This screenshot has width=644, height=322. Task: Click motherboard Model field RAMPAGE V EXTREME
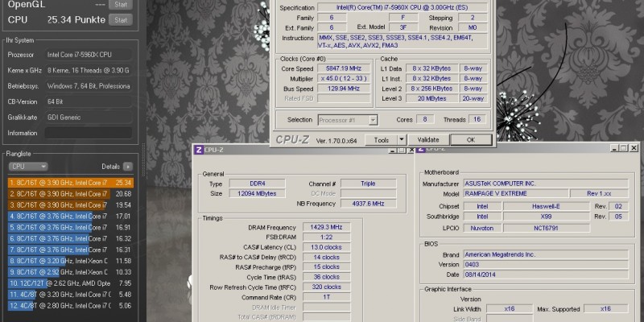point(516,193)
